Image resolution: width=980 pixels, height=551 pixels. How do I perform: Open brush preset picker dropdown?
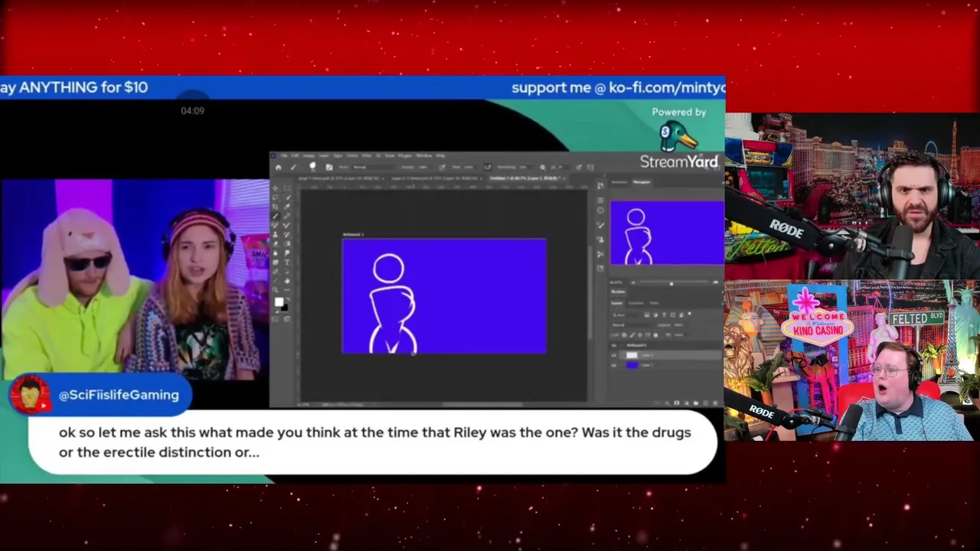point(312,166)
